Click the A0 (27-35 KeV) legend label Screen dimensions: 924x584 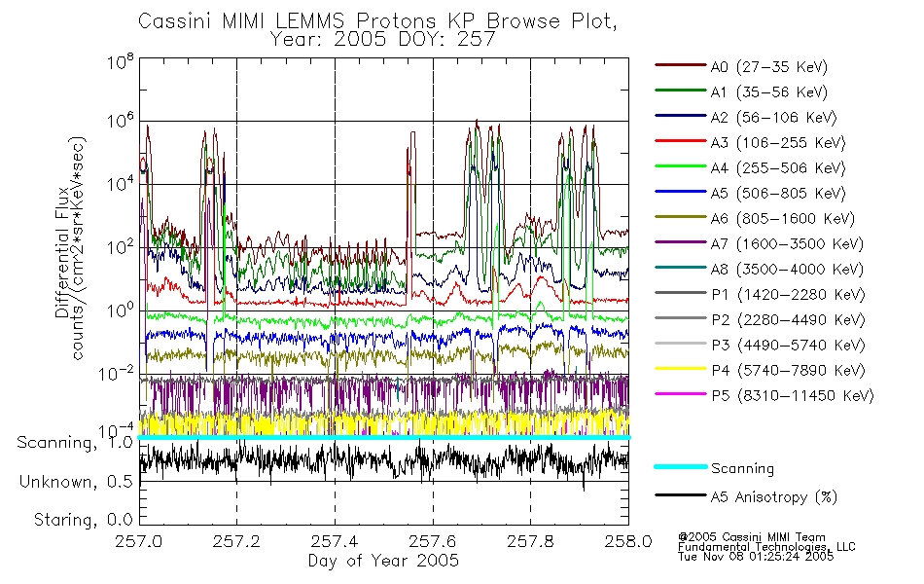pyautogui.click(x=768, y=67)
